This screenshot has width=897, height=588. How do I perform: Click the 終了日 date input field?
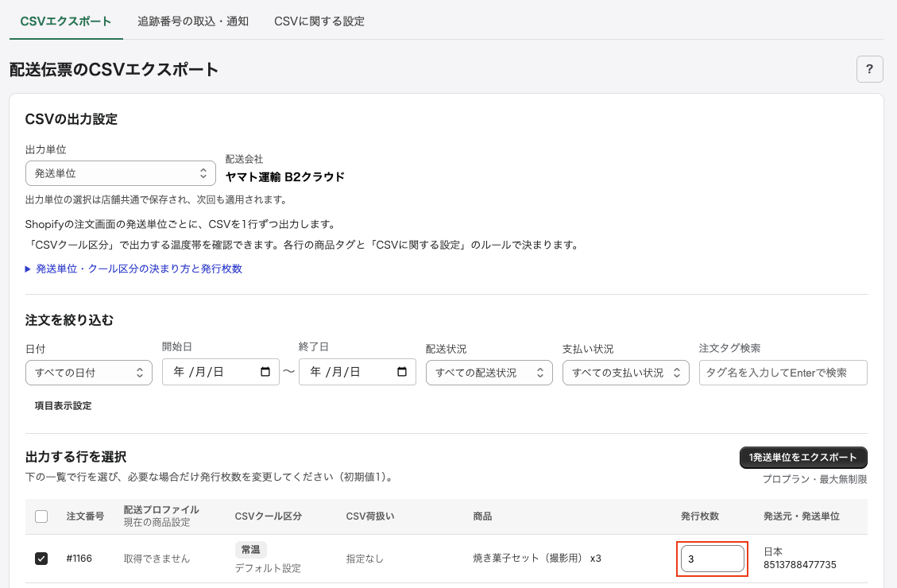(x=358, y=372)
